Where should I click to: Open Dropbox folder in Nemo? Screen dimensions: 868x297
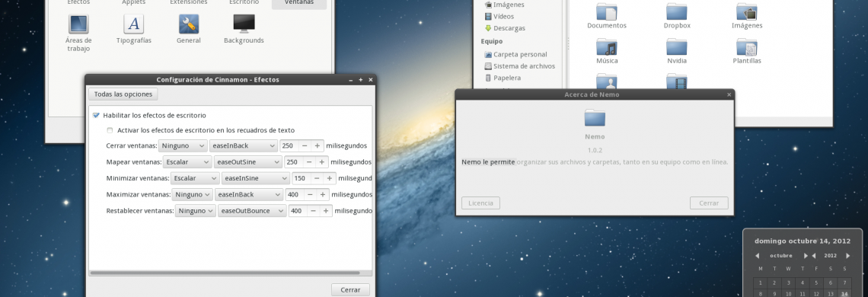(677, 11)
